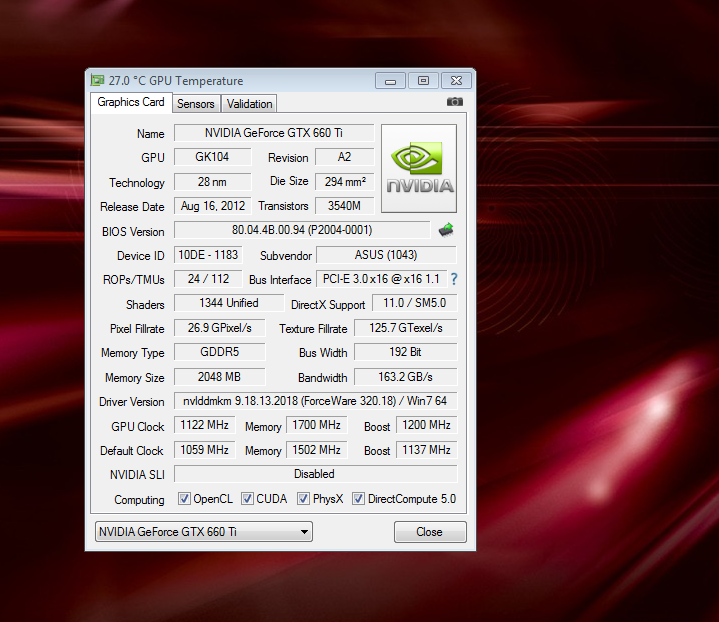Click the DirectX Support 11.0 / SM5.0
This screenshot has width=719, height=622.
click(x=415, y=303)
